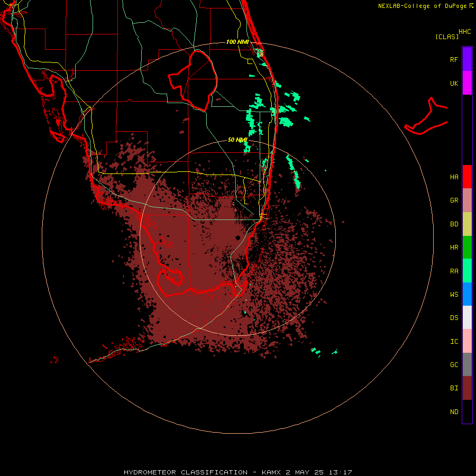This screenshot has width=476, height=476.
Task: Click the "DS" legend label
Action: click(x=454, y=318)
